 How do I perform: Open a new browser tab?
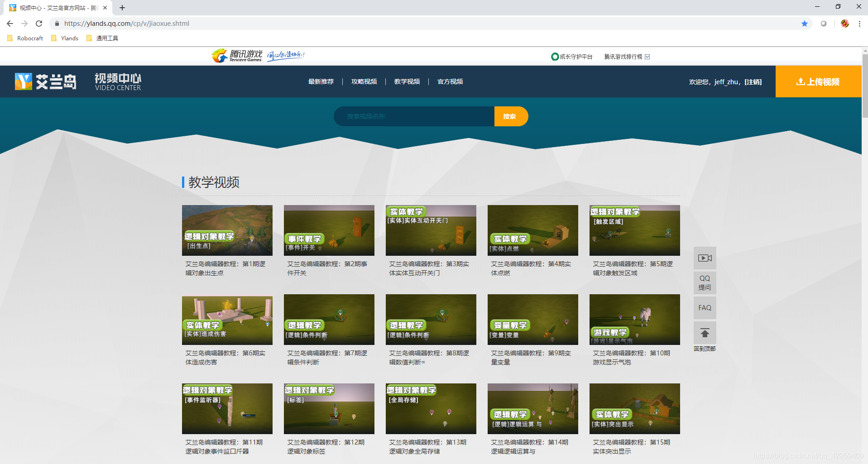[122, 8]
